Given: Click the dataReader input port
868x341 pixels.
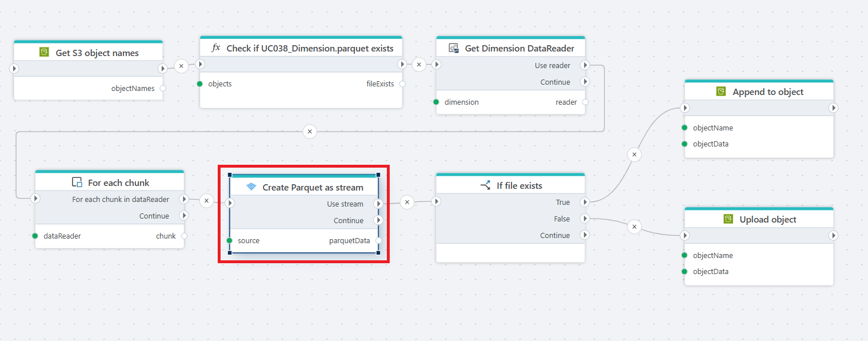Looking at the screenshot, I should point(35,236).
